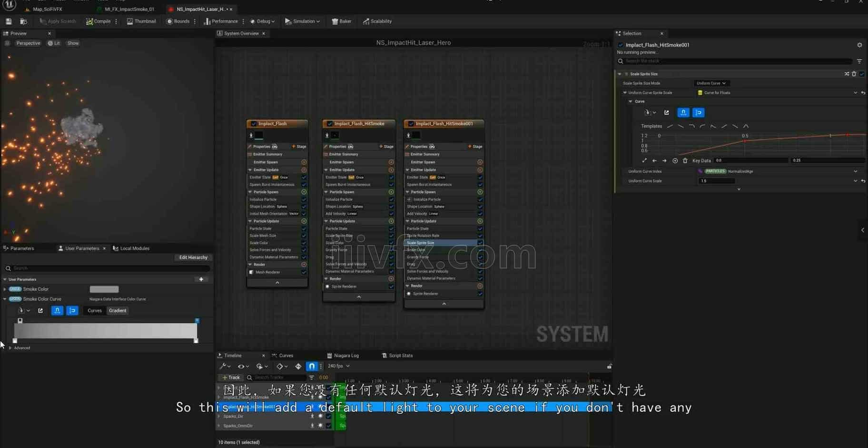The image size is (868, 448).
Task: Add module to Particle Update in Implact_Flash
Action: pos(304,221)
